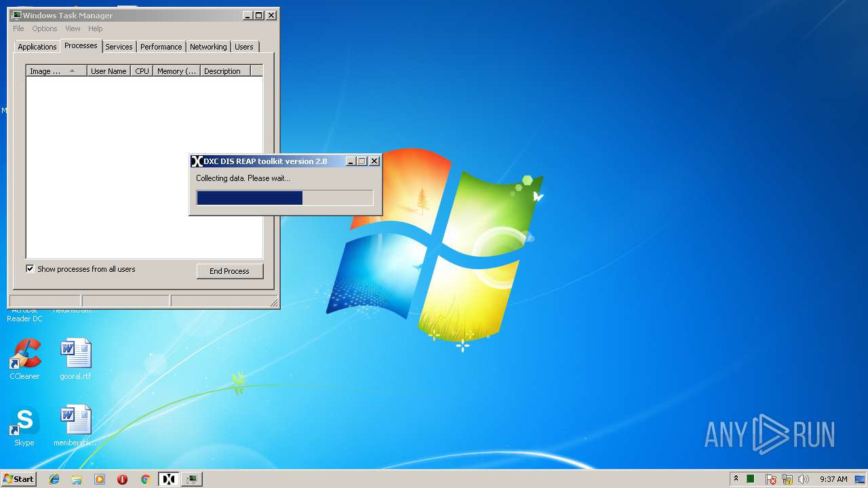Click the Task Manager title bar icon
This screenshot has width=868, height=488.
pyautogui.click(x=16, y=15)
